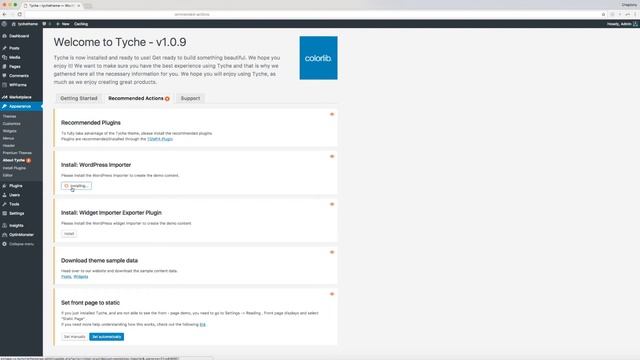
Task: Click Caching in the admin bar
Action: 81,24
